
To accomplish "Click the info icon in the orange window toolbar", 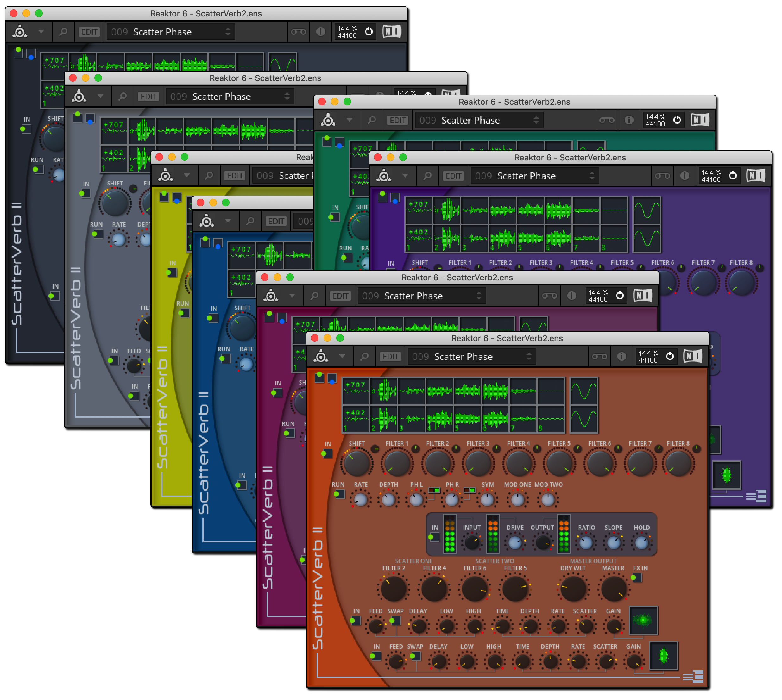I will (621, 357).
